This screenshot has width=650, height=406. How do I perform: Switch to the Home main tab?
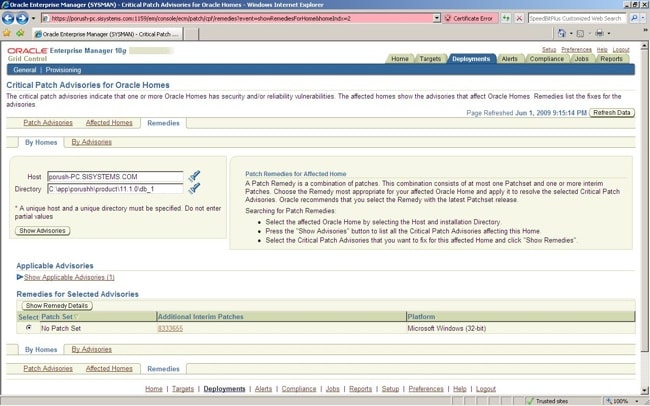400,59
